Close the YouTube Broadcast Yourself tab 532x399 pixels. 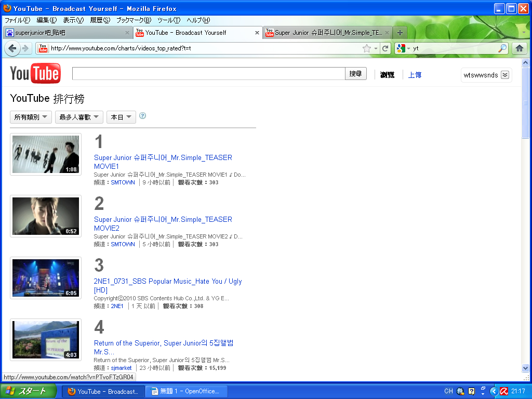(257, 33)
